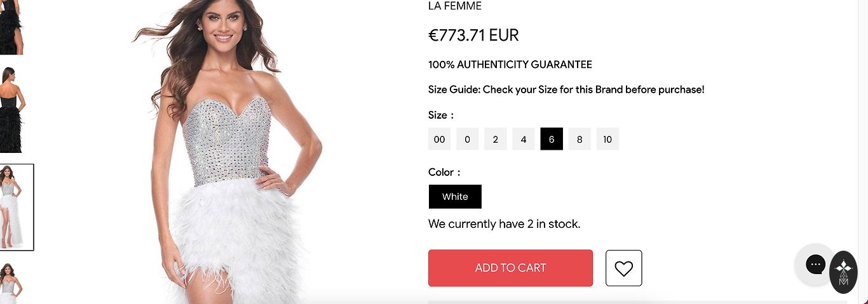
Task: Open the Size Guide link
Action: 566,89
